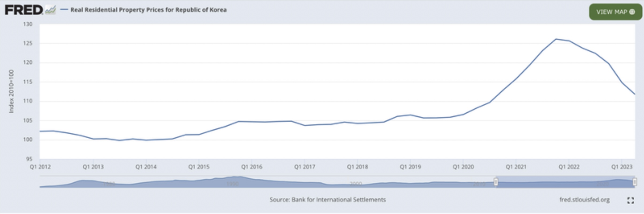This screenshot has height=214, width=644.
Task: Open the fred.stlouisfed.org link
Action: click(x=584, y=200)
